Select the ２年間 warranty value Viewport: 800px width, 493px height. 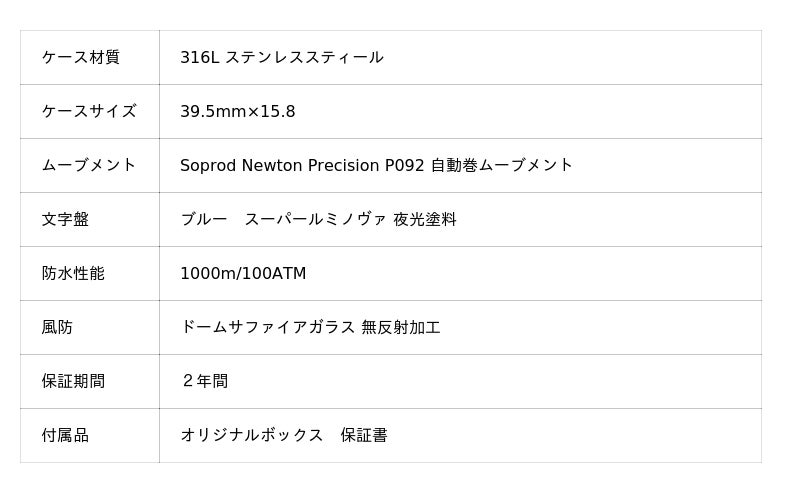205,382
